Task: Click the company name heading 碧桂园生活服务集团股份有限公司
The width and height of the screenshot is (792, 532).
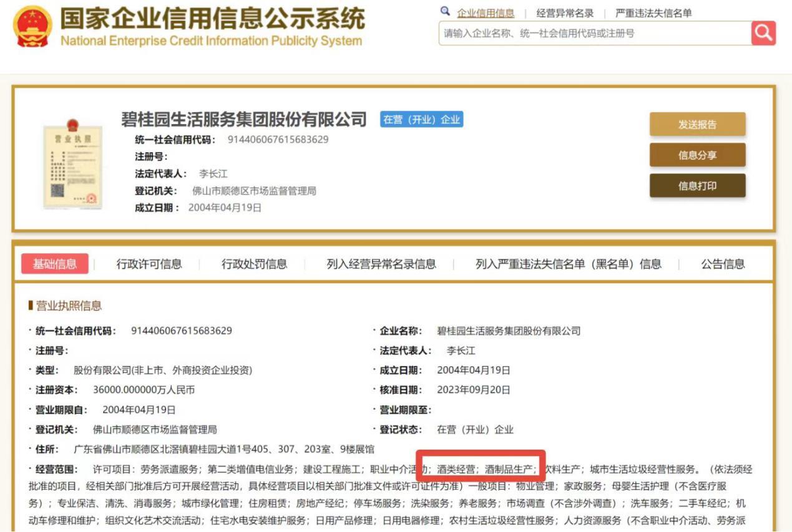Action: 244,118
